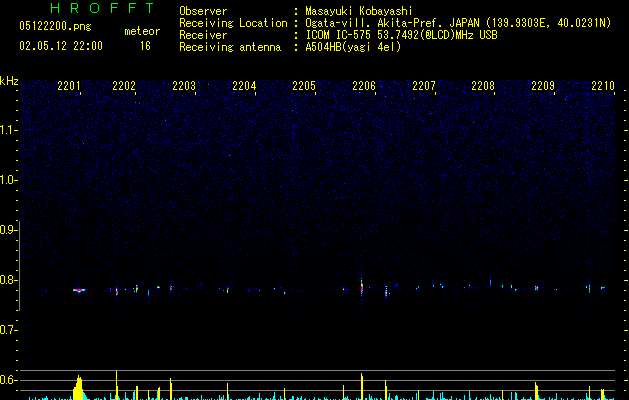Click the kHz axis unit label
The height and width of the screenshot is (400, 629).
coord(9,81)
